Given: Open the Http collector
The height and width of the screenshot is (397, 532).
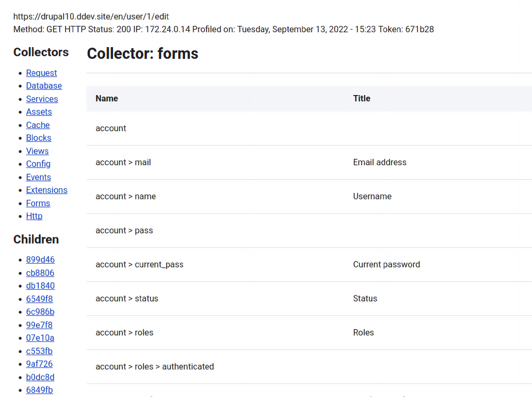Looking at the screenshot, I should (x=34, y=216).
